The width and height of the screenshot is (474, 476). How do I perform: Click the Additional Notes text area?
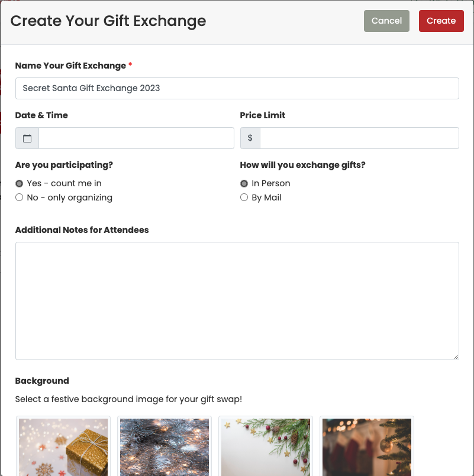[x=237, y=300]
